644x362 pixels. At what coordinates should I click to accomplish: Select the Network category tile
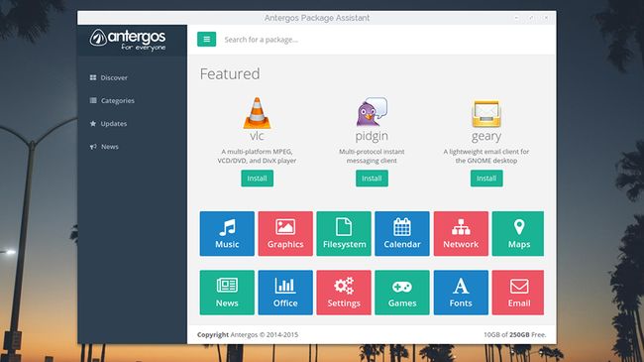461,234
